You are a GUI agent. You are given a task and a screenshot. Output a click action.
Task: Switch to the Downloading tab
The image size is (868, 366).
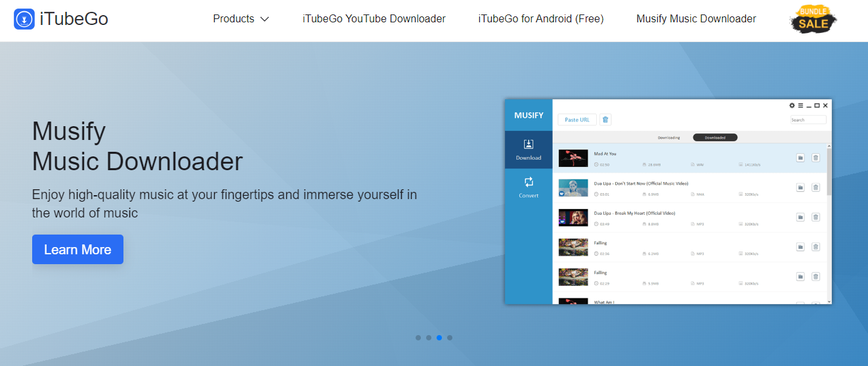[x=669, y=137]
